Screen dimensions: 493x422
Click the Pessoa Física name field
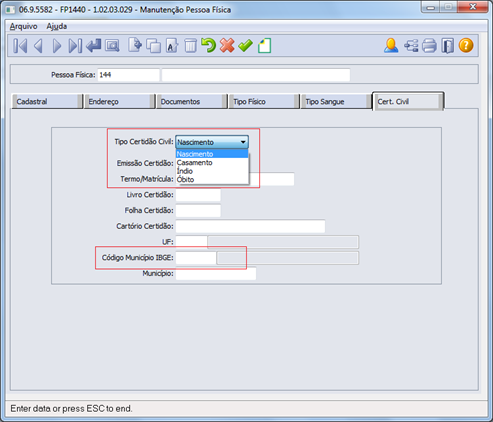pyautogui.click(x=256, y=75)
